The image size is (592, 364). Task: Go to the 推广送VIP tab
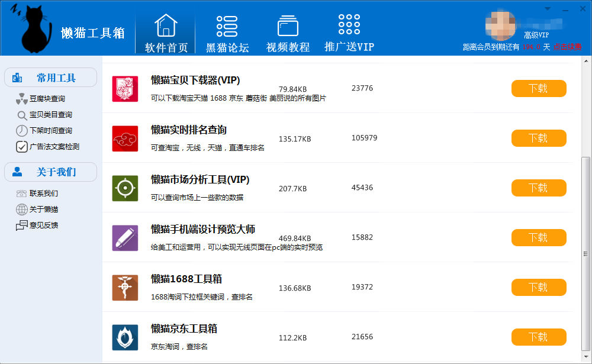[x=349, y=34]
